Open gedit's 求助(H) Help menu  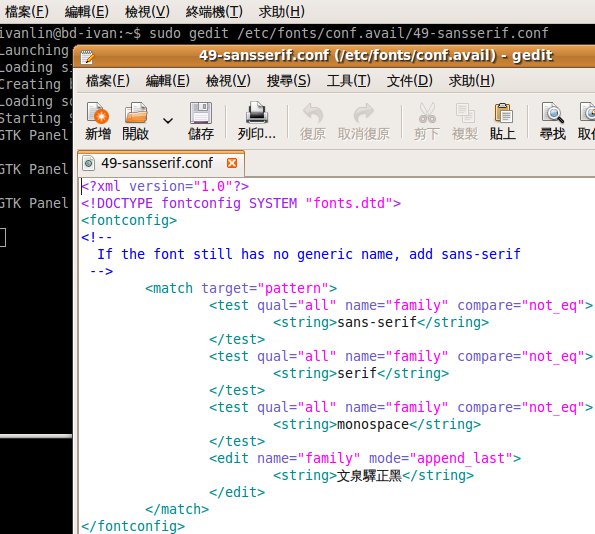pos(471,81)
